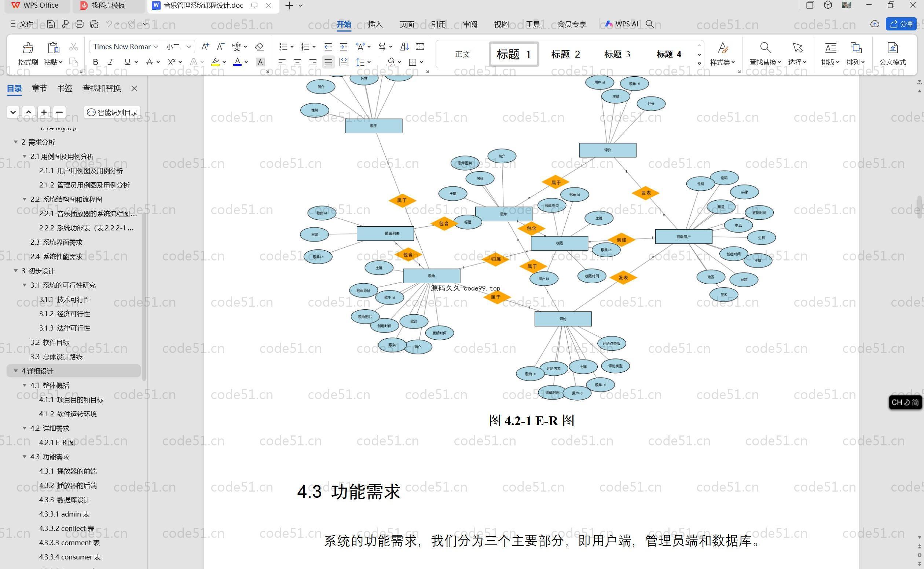Screen dimensions: 924x569
Task: Toggle align left
Action: point(282,62)
